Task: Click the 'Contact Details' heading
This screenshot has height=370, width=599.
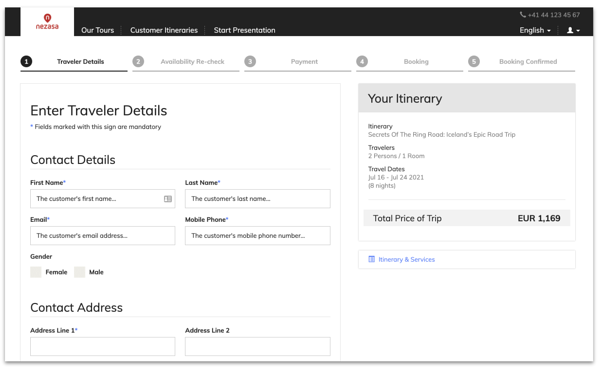Action: pyautogui.click(x=73, y=160)
